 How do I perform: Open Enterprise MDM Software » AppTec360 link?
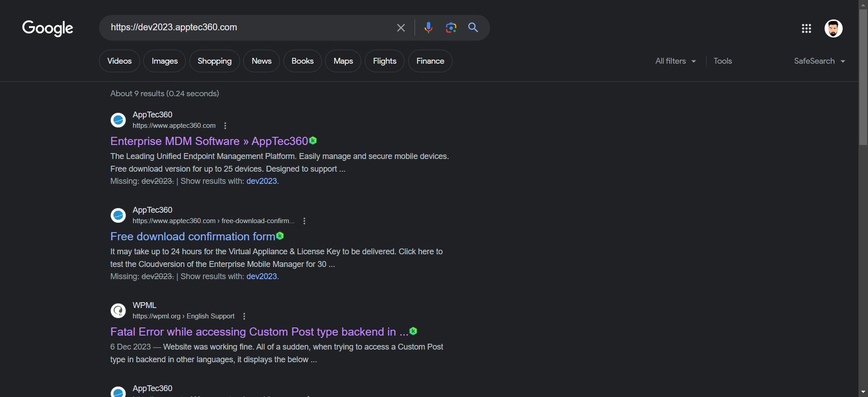(x=209, y=141)
